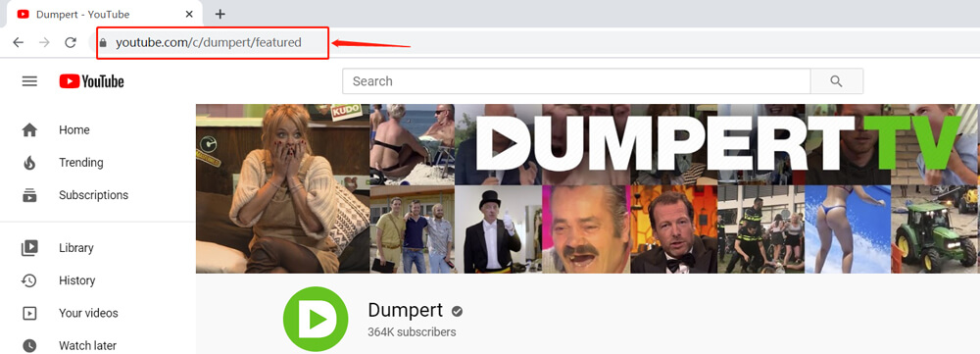Click the YouTube logo
980x354 pixels.
[92, 81]
